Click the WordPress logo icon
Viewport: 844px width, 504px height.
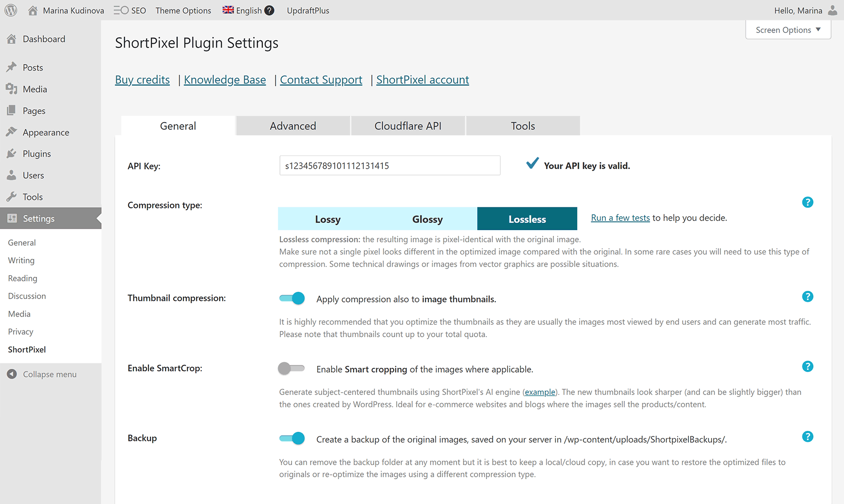(11, 10)
